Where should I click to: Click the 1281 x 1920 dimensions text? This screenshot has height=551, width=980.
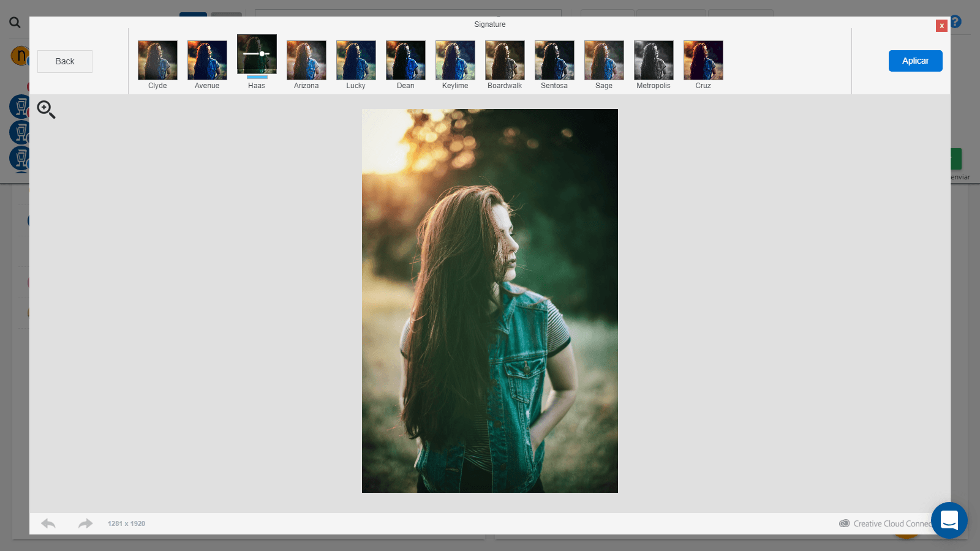pyautogui.click(x=126, y=523)
